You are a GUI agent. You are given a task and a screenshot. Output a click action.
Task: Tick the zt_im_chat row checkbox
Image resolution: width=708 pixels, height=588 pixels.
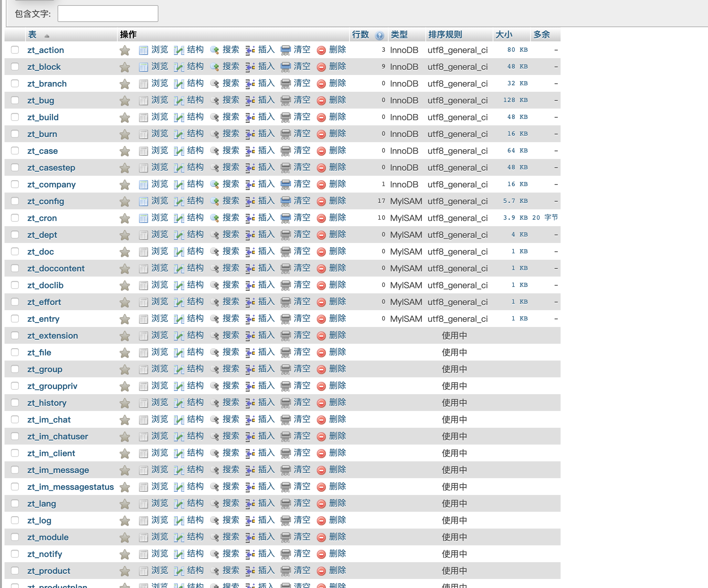[x=15, y=419]
